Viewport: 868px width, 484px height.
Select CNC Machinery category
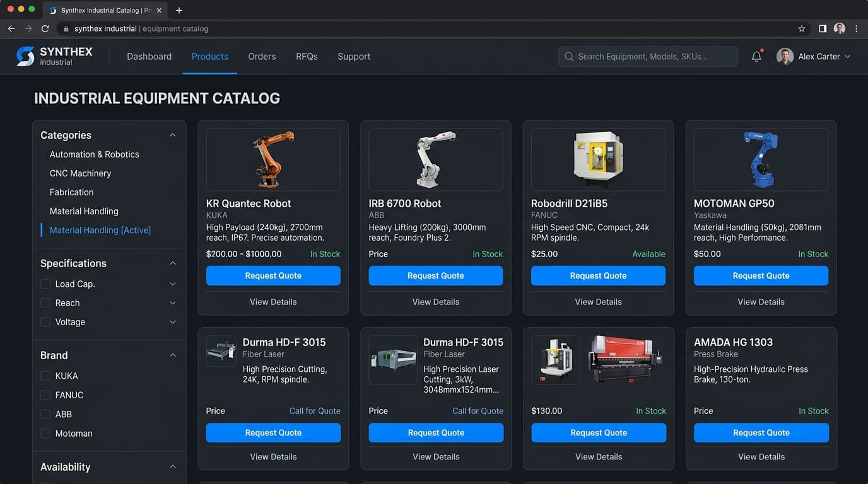tap(80, 173)
